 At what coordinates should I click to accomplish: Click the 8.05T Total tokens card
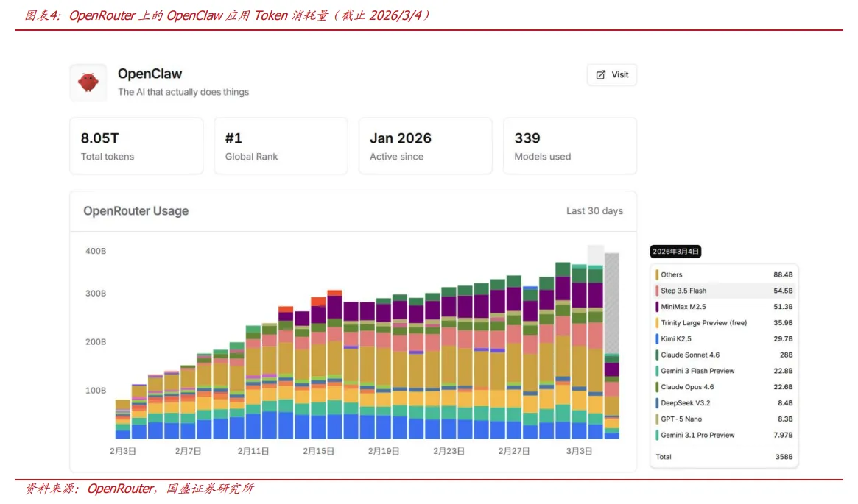136,146
